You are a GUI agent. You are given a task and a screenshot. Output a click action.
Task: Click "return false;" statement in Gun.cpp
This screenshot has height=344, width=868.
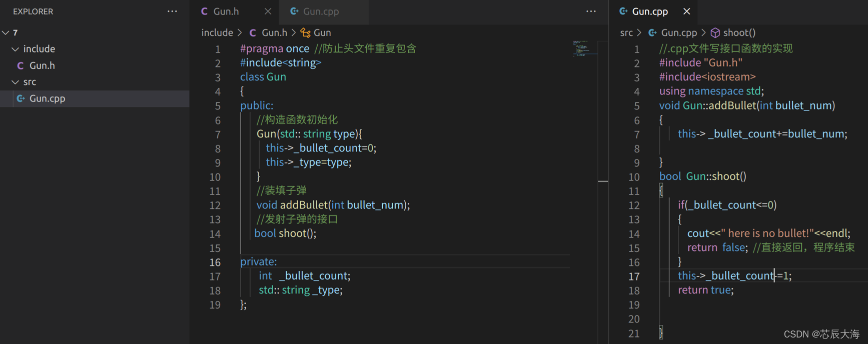point(717,247)
